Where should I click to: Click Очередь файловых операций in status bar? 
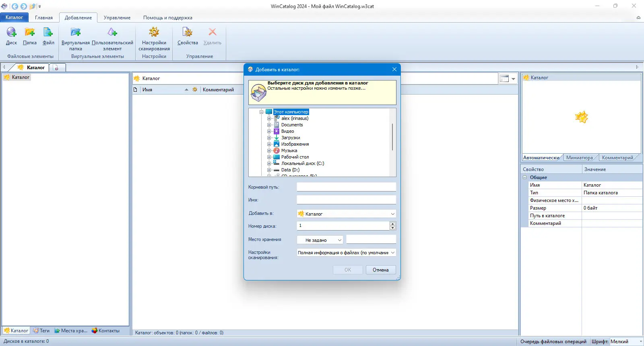[553, 342]
